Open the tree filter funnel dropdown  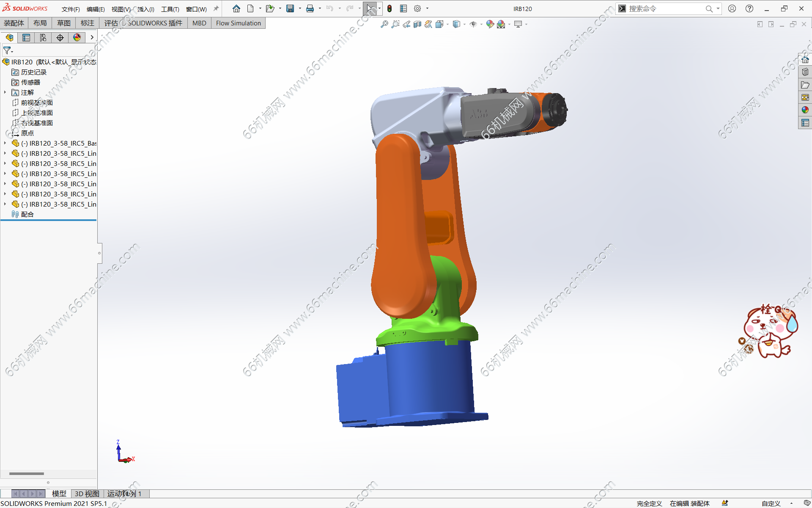(x=8, y=50)
